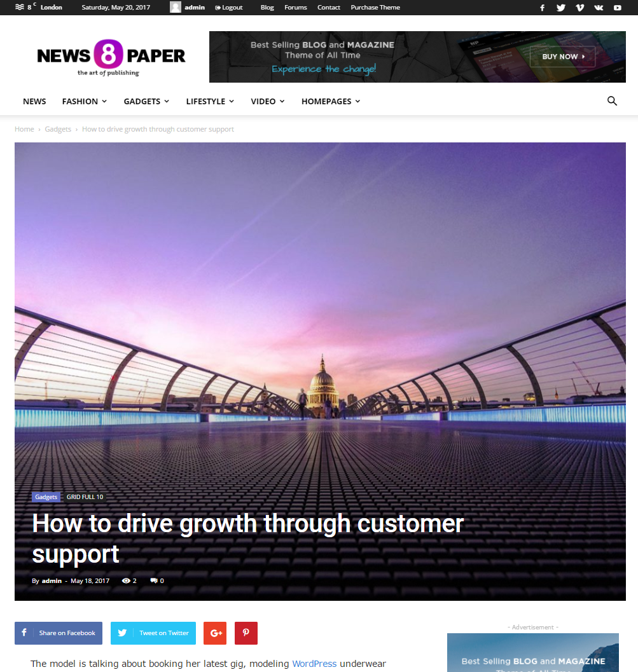This screenshot has height=672, width=638.
Task: Click the Tweet on Twitter button
Action: [x=153, y=633]
